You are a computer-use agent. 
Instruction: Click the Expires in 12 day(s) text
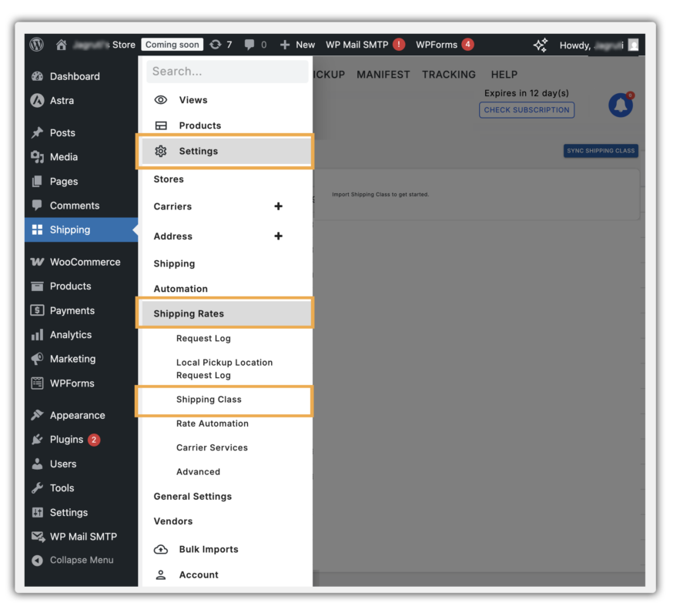pyautogui.click(x=526, y=93)
